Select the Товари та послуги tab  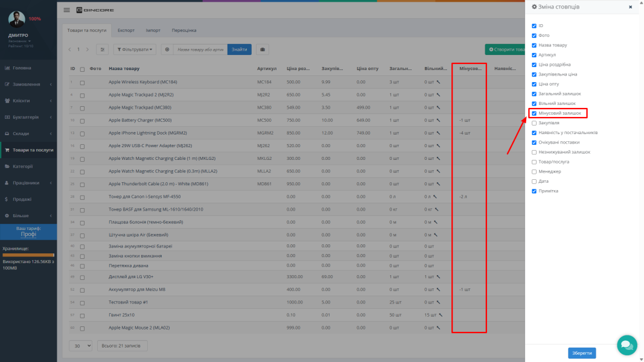(x=87, y=30)
